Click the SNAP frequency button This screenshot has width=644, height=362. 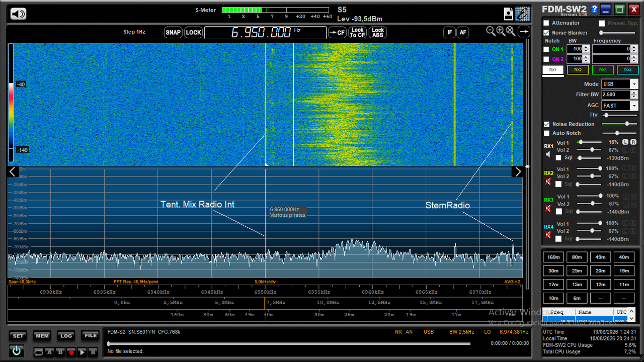pos(173,32)
